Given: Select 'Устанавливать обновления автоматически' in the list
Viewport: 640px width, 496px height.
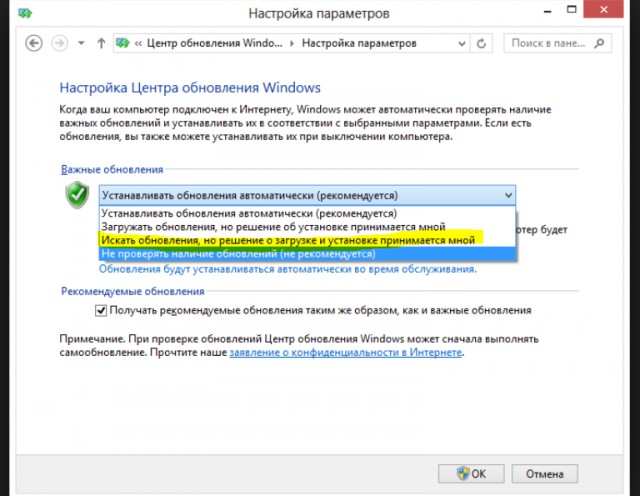Looking at the screenshot, I should [x=307, y=214].
